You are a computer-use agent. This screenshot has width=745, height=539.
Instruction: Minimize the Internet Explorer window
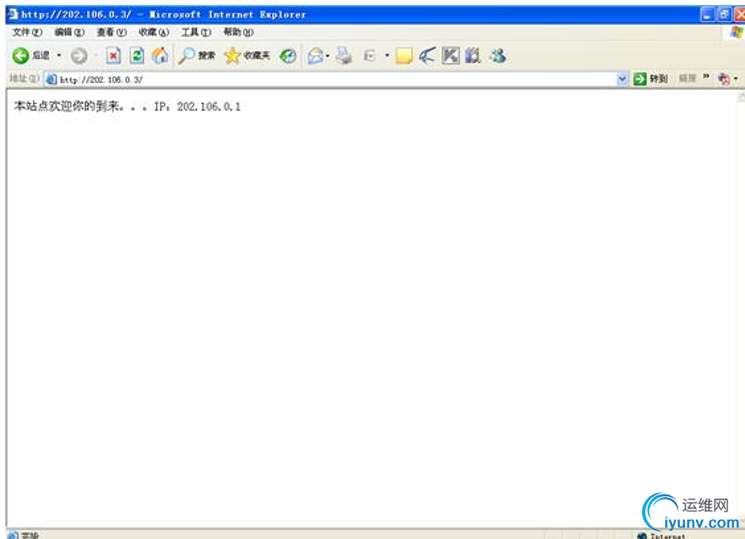pos(707,15)
